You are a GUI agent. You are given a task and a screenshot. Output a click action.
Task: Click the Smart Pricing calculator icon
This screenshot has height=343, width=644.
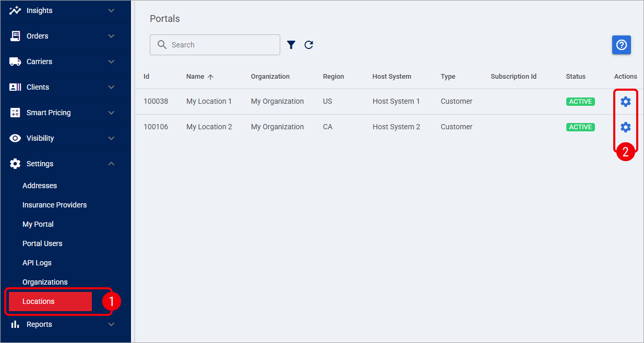[15, 113]
